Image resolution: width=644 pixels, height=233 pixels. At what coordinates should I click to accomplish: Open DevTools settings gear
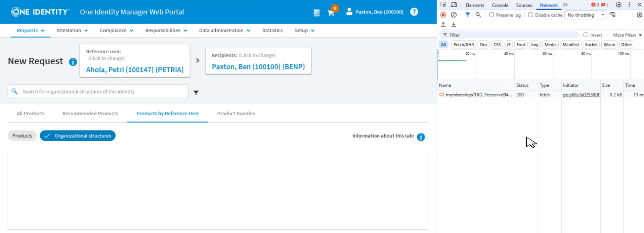pyautogui.click(x=618, y=5)
